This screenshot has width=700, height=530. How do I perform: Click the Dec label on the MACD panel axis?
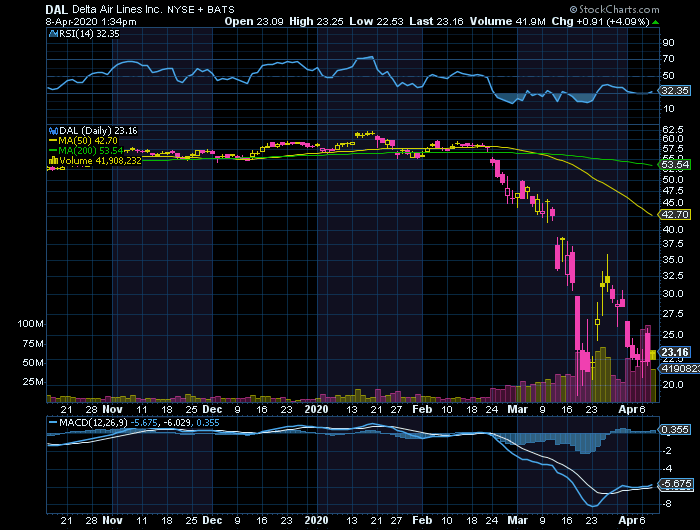[212, 520]
